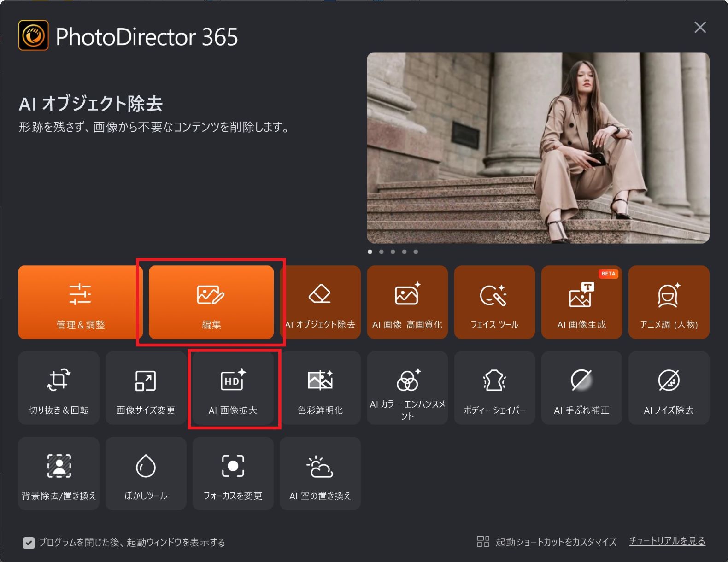Select the first carousel dot

tap(370, 252)
